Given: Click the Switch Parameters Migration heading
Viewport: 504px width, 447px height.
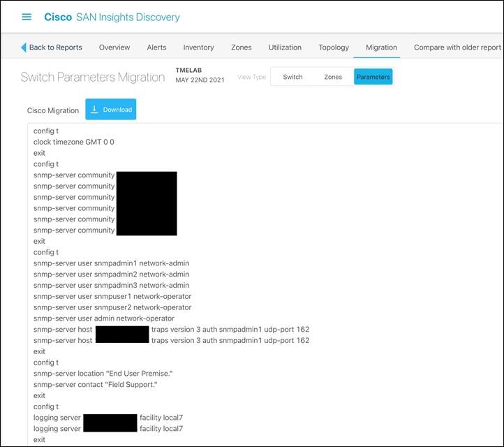Looking at the screenshot, I should [x=93, y=78].
